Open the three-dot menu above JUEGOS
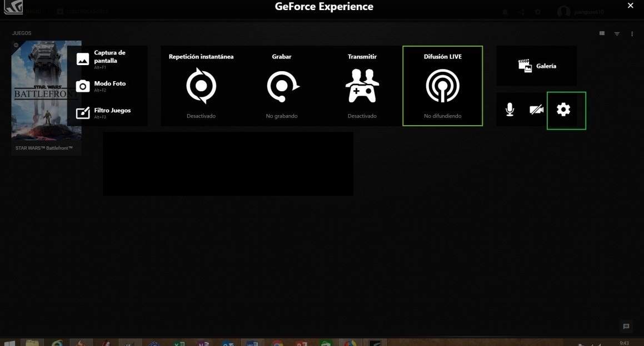644x346 pixels. (x=632, y=33)
